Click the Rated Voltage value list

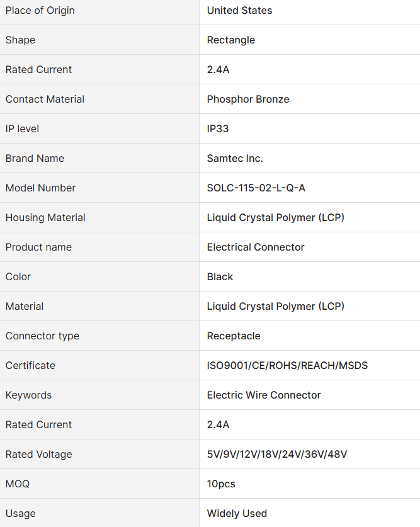(x=277, y=454)
